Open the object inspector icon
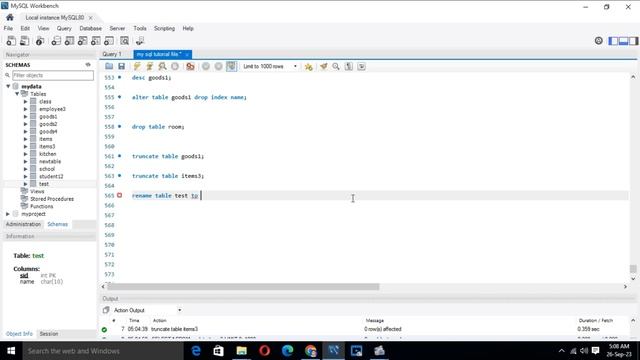The image size is (640, 360). pos(40,41)
